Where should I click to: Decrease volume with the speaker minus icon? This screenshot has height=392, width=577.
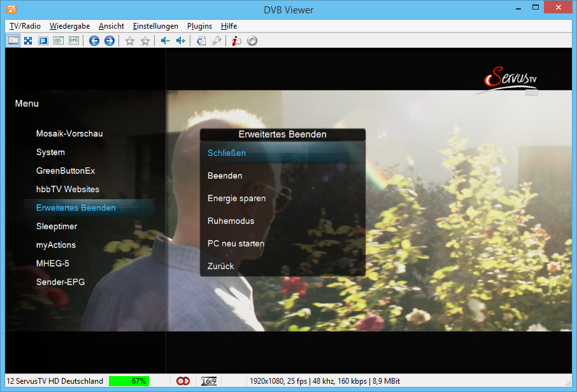pyautogui.click(x=165, y=41)
